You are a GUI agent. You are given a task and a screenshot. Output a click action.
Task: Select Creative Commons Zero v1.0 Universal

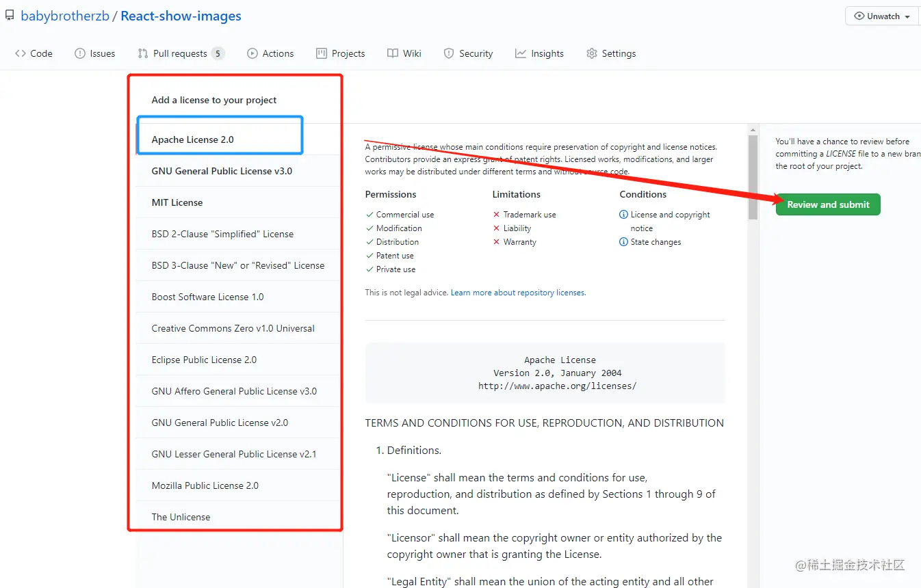tap(238, 328)
